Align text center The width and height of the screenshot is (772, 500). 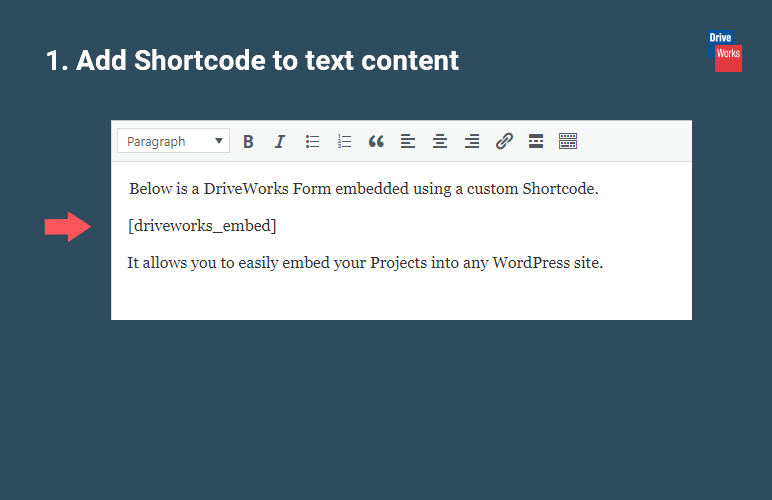[440, 142]
